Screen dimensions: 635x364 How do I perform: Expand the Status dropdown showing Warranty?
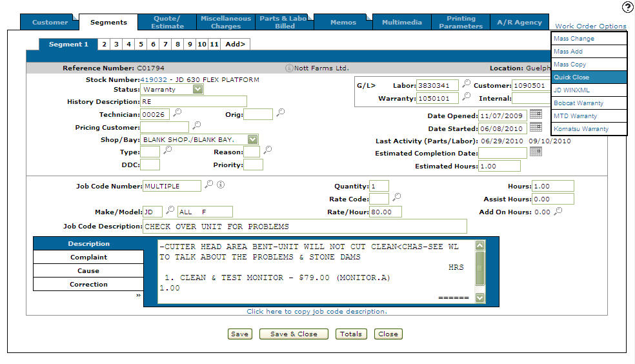[x=198, y=89]
